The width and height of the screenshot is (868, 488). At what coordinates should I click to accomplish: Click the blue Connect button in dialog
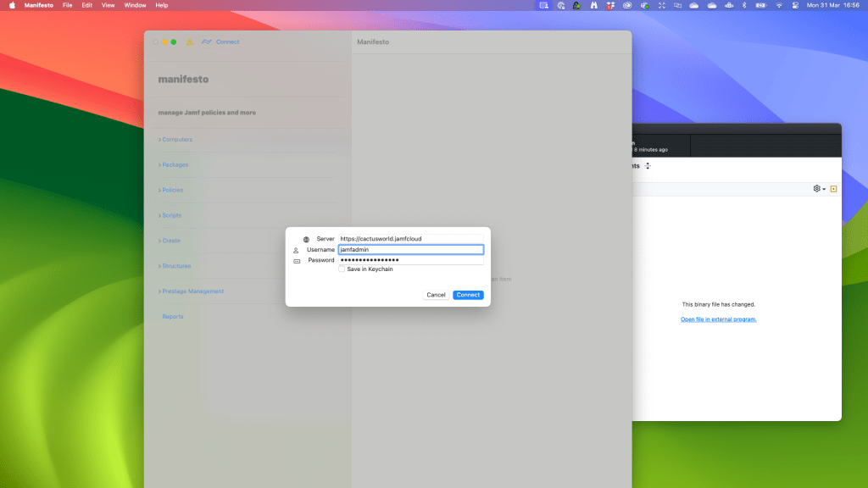468,295
